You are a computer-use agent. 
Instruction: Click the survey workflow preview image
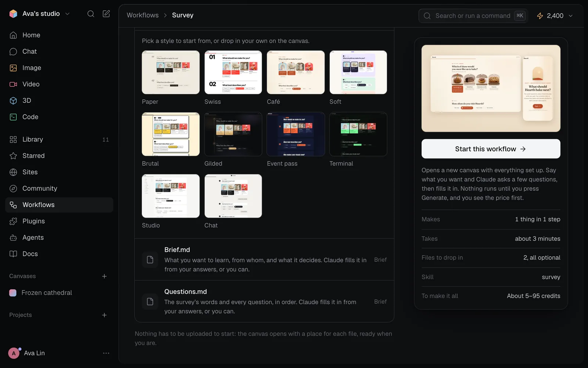pos(491,88)
